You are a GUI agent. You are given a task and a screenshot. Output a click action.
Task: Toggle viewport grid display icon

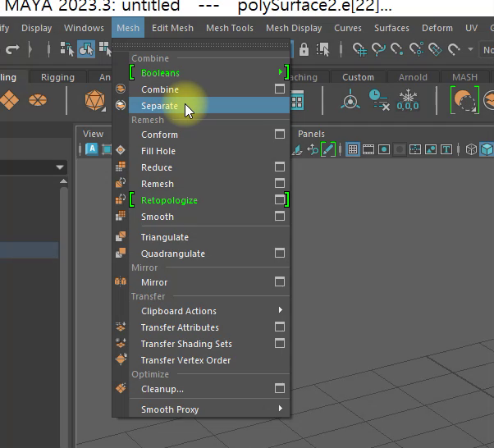pos(353,149)
